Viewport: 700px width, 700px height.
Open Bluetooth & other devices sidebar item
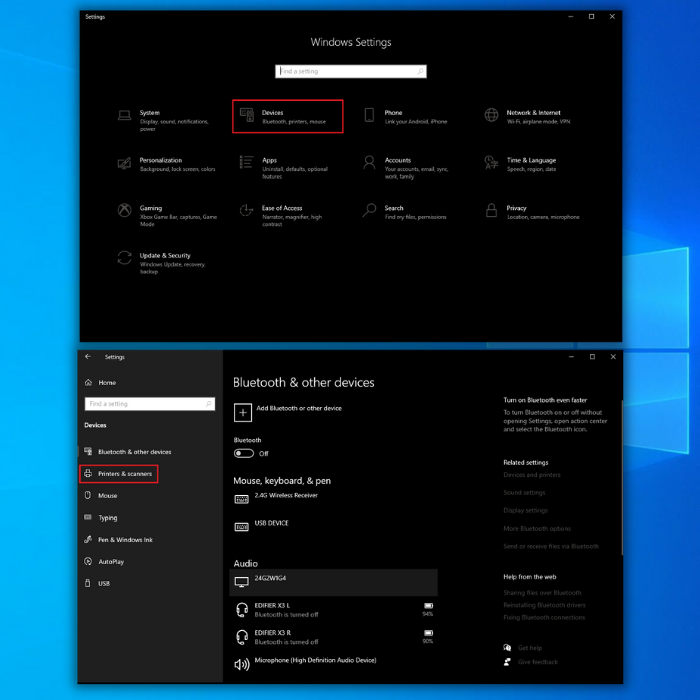pyautogui.click(x=150, y=452)
